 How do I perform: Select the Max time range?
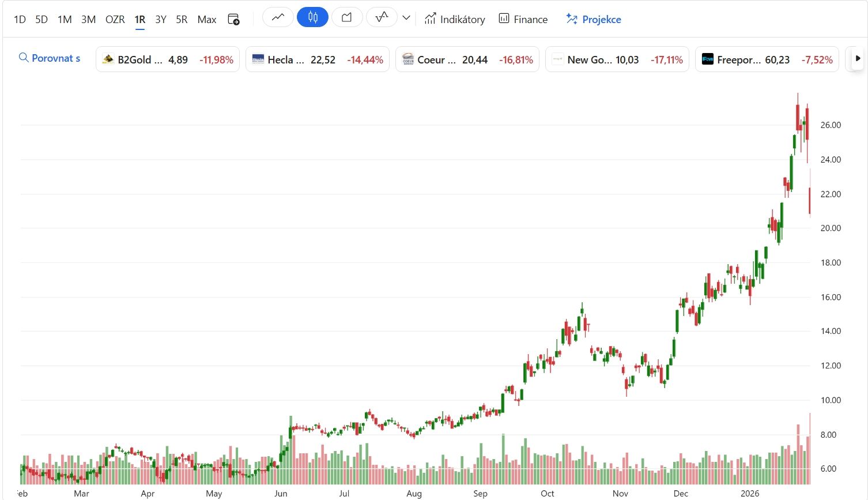click(x=206, y=19)
